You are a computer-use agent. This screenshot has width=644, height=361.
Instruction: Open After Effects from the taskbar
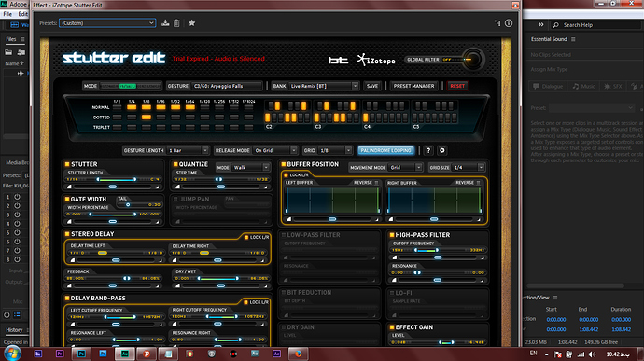pyautogui.click(x=276, y=354)
